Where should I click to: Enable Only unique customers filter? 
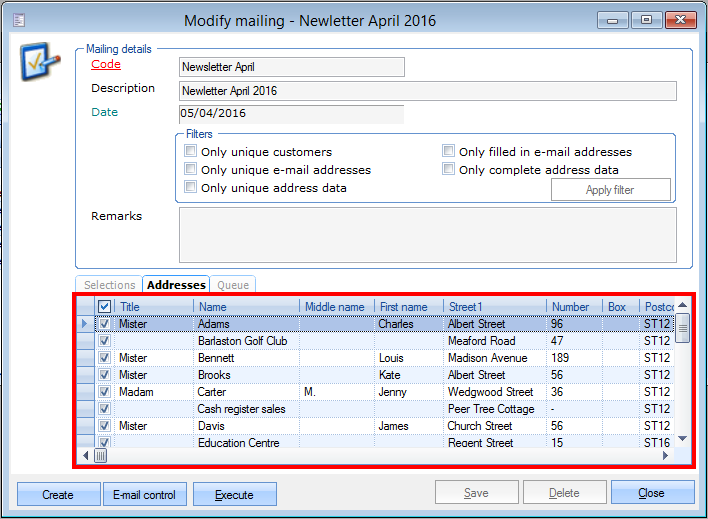(x=190, y=152)
